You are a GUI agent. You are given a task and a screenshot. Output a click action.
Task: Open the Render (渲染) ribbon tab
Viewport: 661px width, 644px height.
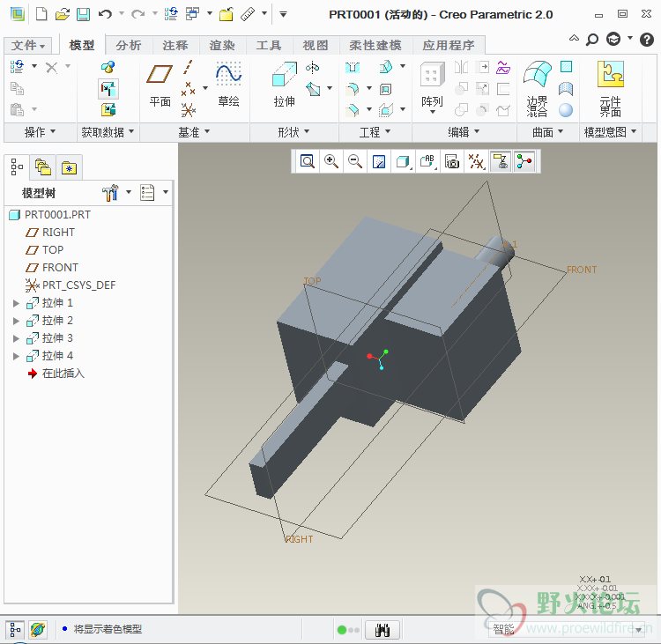(222, 45)
